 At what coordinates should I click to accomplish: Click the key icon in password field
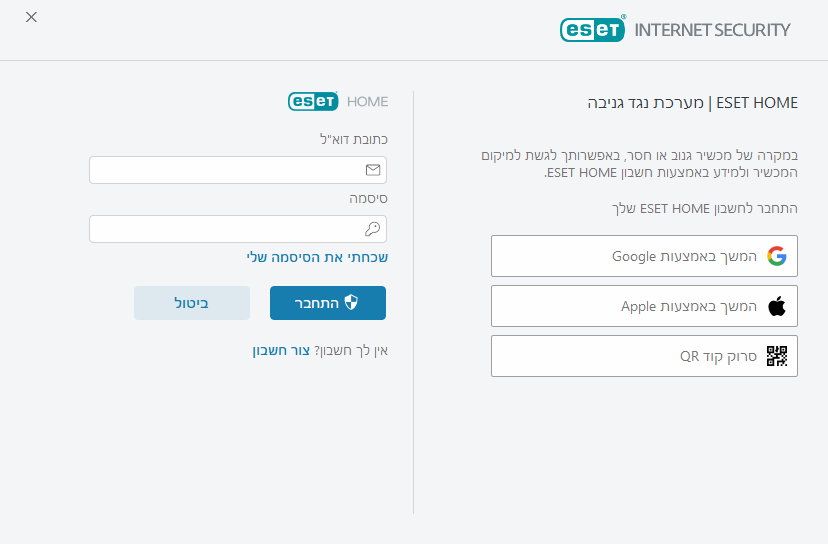(x=373, y=229)
